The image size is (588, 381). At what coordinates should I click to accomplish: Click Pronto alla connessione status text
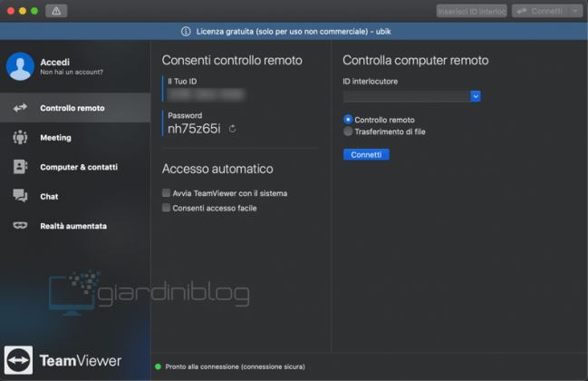[x=236, y=366]
